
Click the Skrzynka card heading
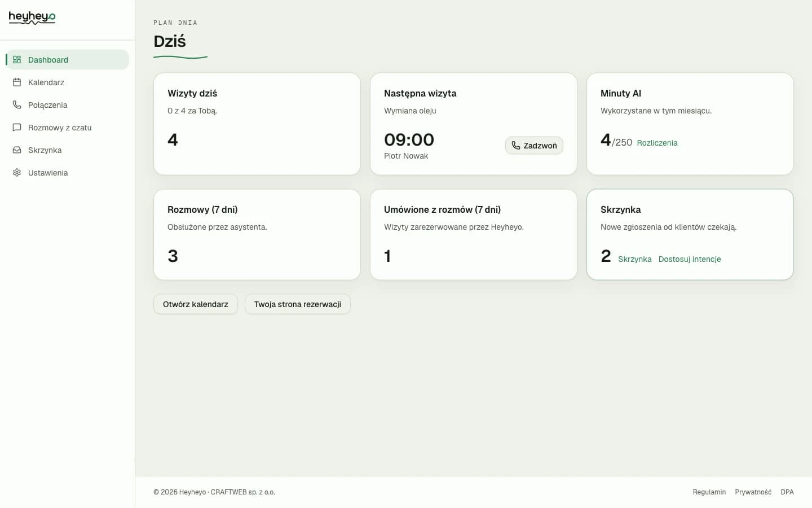[620, 209]
